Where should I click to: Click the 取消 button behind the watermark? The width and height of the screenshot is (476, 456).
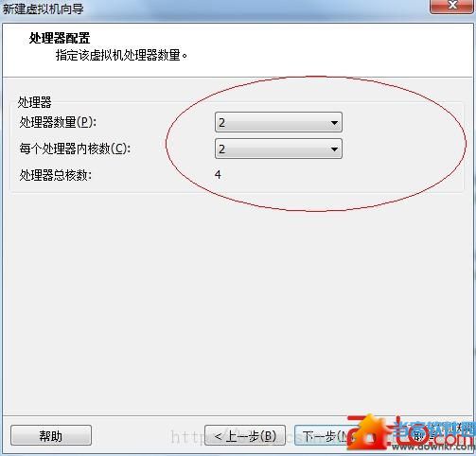424,435
